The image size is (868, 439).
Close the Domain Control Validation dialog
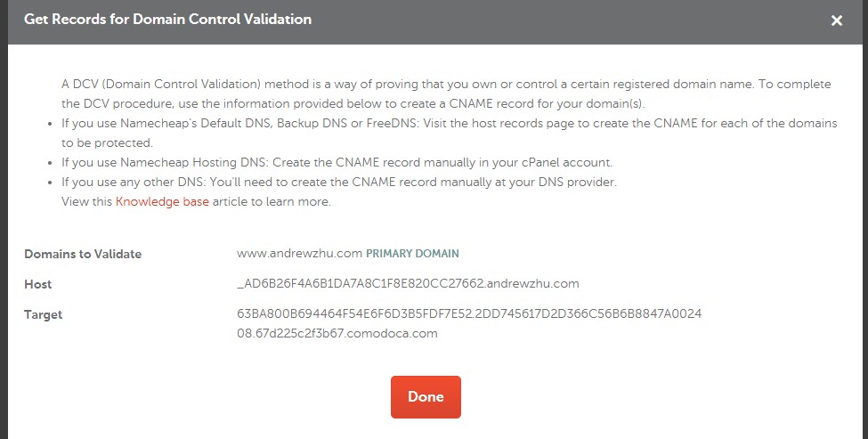(x=836, y=20)
